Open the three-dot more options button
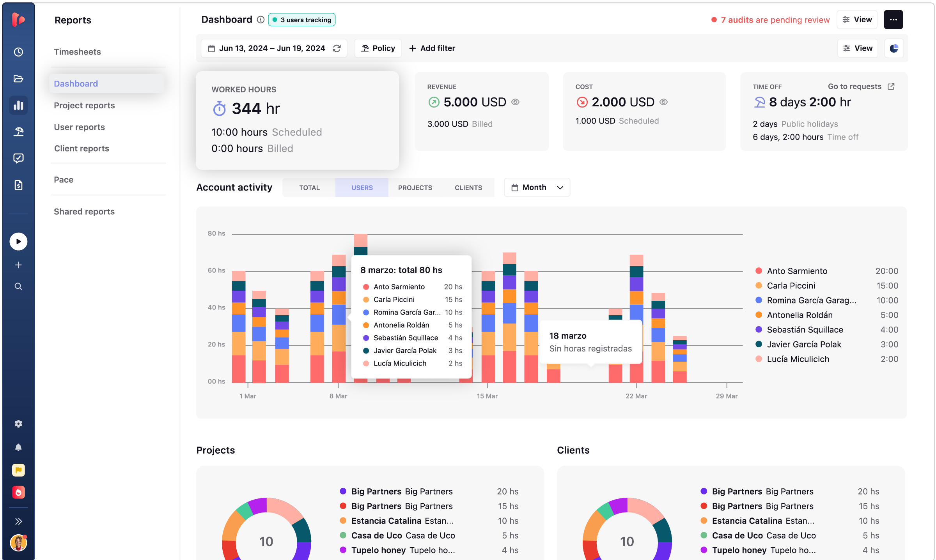The width and height of the screenshot is (936, 560). point(893,19)
